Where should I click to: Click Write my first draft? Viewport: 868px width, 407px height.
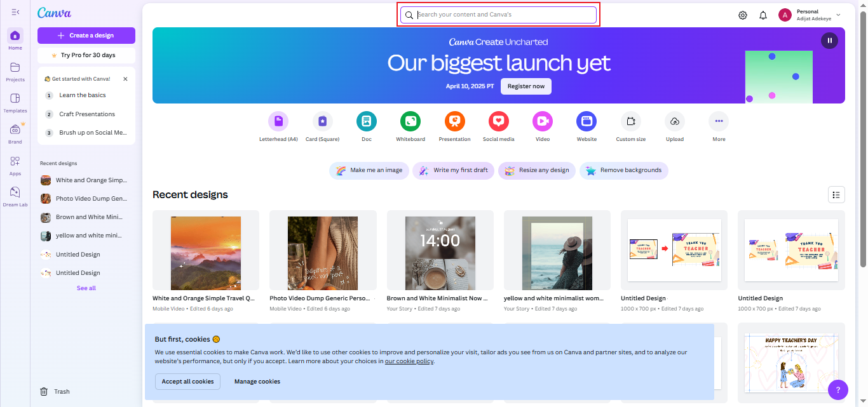[x=454, y=170]
